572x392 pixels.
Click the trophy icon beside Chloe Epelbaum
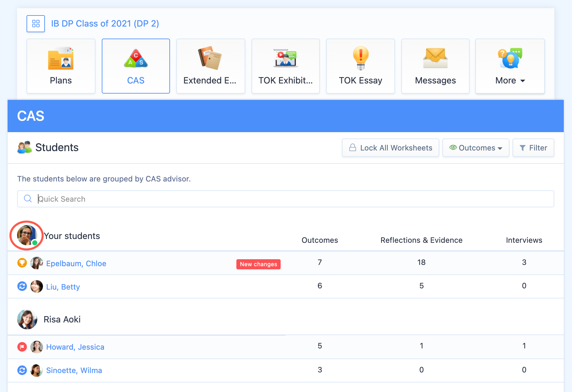point(22,263)
